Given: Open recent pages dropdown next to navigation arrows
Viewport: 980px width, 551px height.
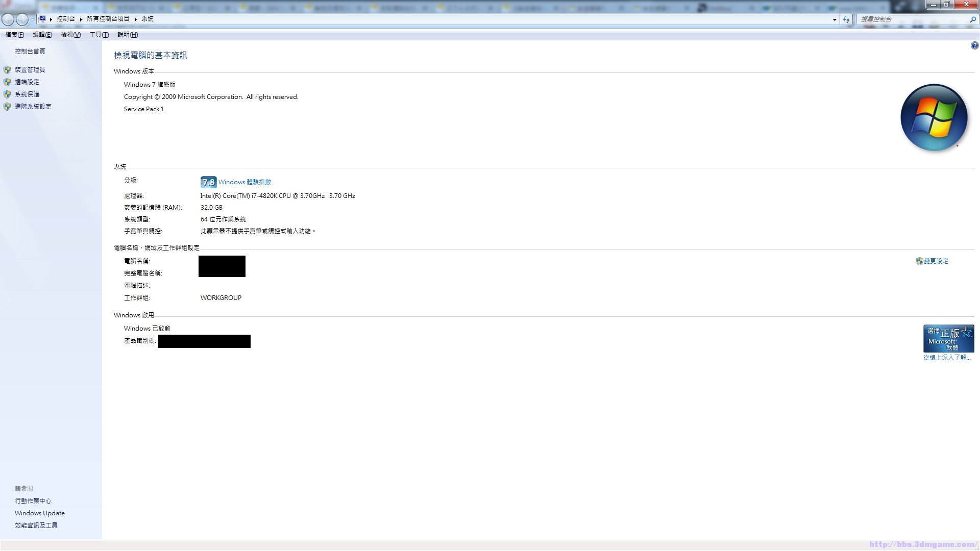Looking at the screenshot, I should pos(32,19).
